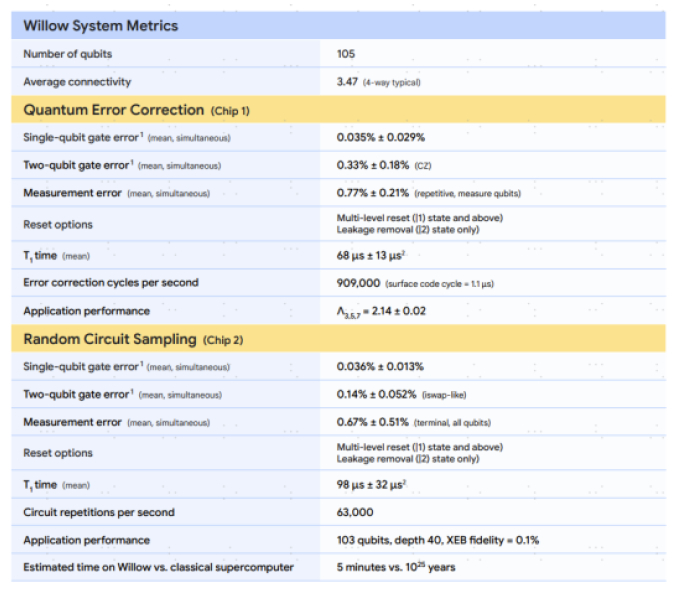The height and width of the screenshot is (593, 676).
Task: Click the Λ = 2.14 ± 0.02 performance value
Action: [x=382, y=311]
